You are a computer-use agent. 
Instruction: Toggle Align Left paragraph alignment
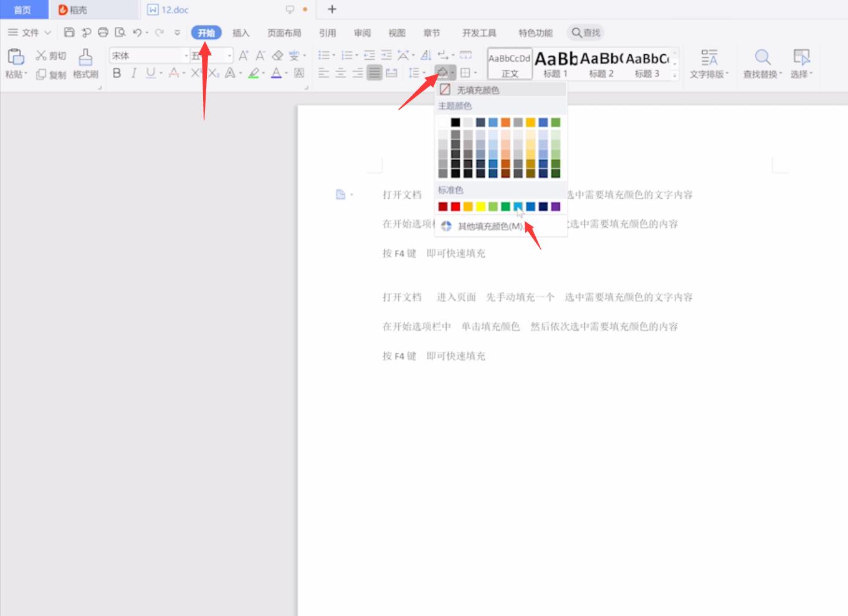[x=323, y=73]
